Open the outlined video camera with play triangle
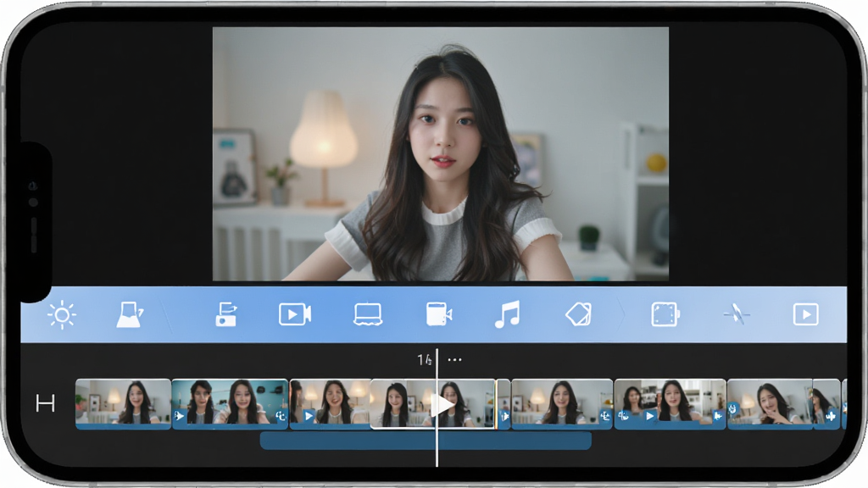This screenshot has width=868, height=488. [294, 314]
